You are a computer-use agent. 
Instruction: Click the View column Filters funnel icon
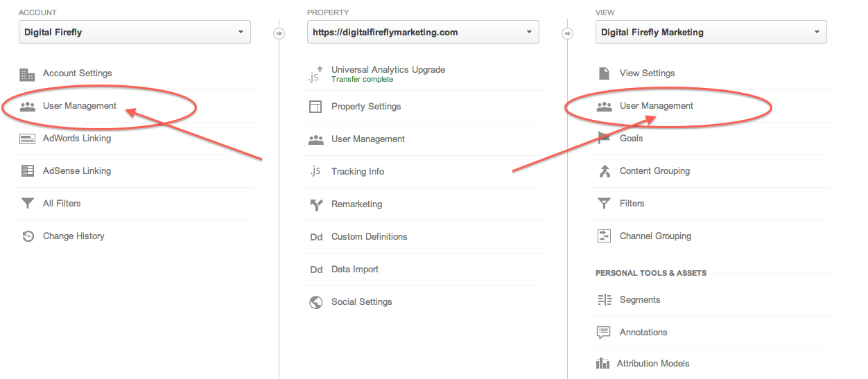[x=604, y=204]
